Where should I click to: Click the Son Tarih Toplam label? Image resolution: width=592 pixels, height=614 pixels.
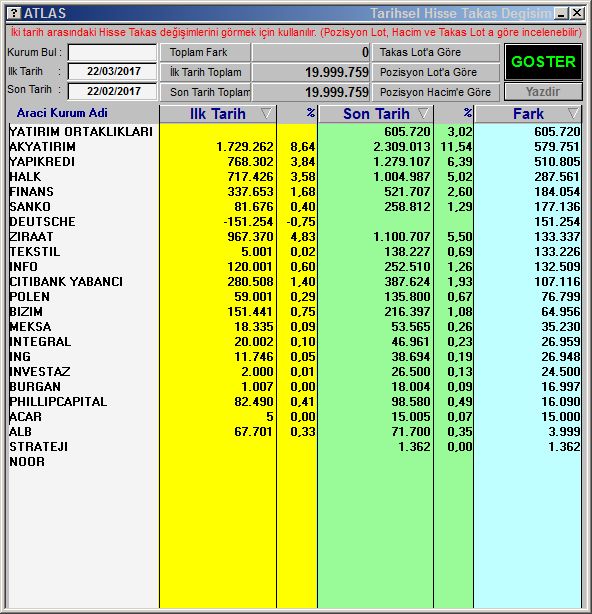(205, 92)
